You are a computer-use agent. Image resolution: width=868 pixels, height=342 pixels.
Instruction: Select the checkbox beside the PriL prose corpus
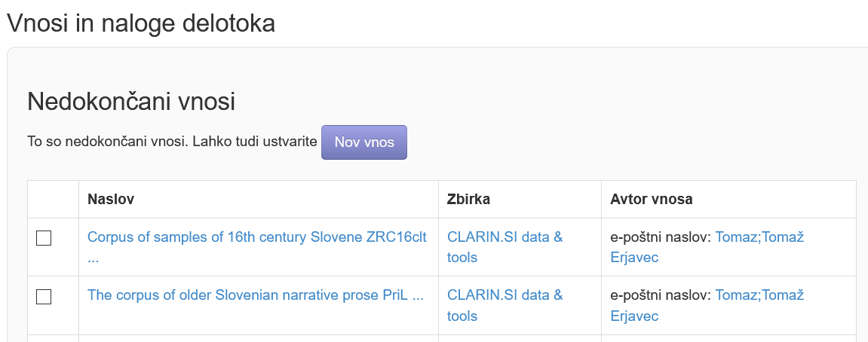point(44,297)
